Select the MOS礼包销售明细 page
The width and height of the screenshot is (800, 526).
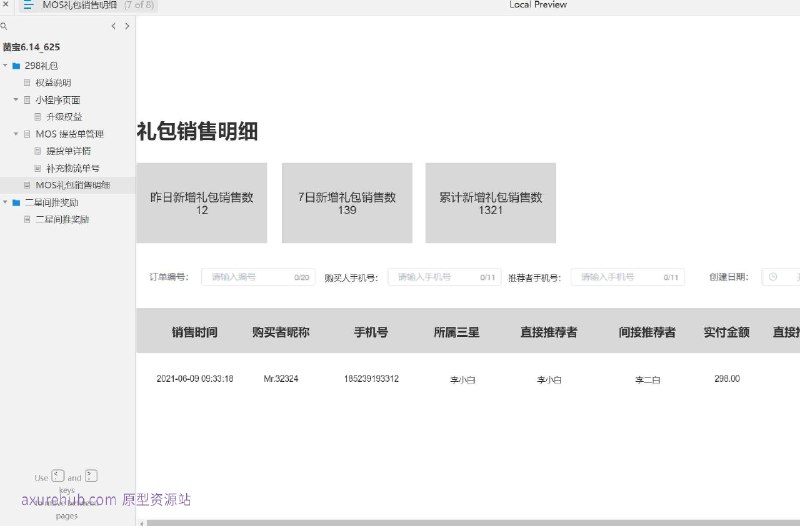[72, 185]
